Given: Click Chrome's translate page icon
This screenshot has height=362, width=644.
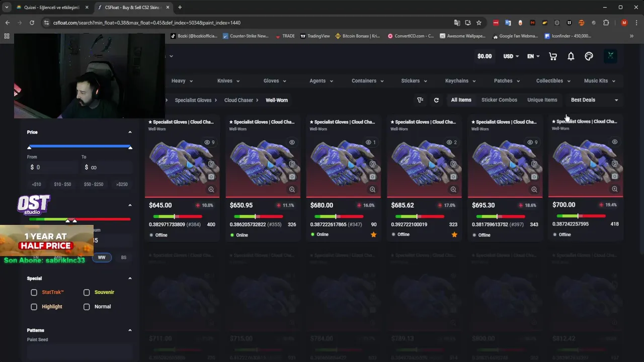Looking at the screenshot, I should (457, 23).
